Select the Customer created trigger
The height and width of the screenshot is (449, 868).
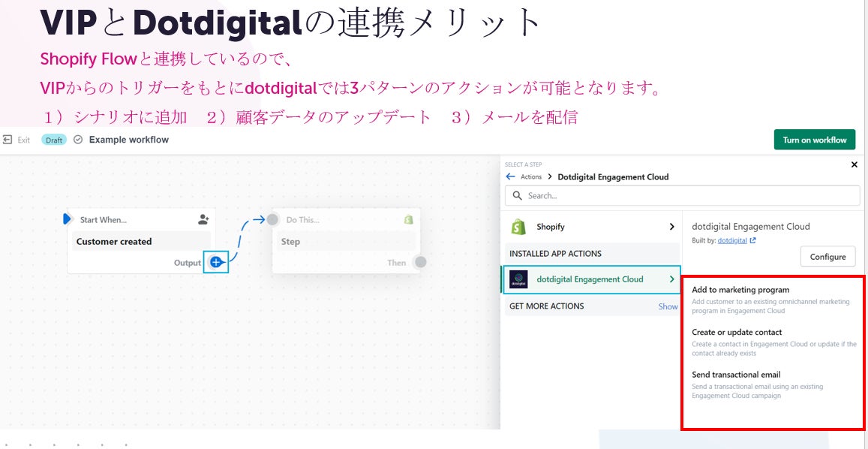point(141,242)
